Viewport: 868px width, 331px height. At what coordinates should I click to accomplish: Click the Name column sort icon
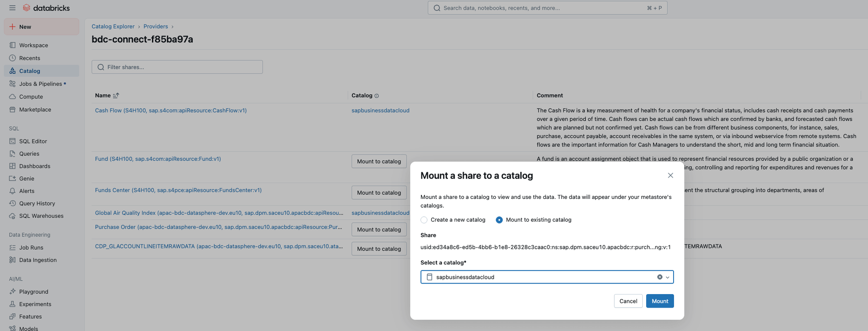pyautogui.click(x=116, y=96)
